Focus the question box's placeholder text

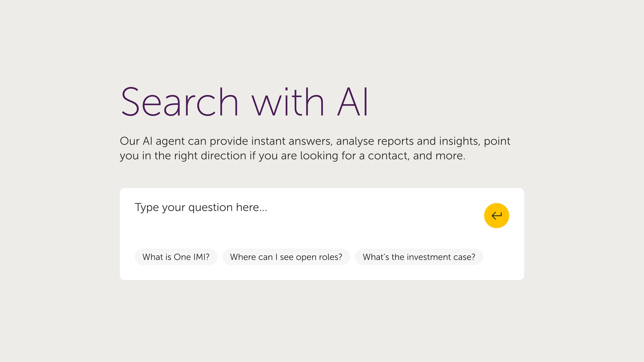click(x=201, y=207)
